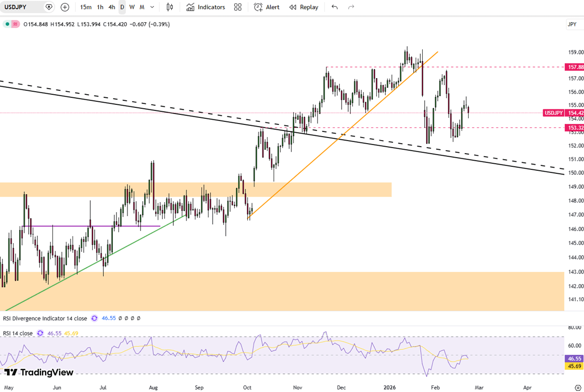Open the JPY currency selector
The height and width of the screenshot is (392, 584).
[572, 24]
